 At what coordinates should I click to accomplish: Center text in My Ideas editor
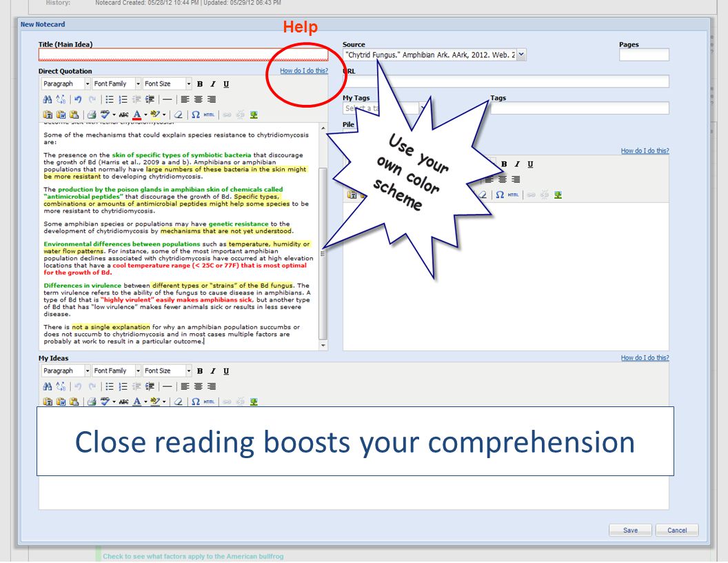tap(199, 386)
